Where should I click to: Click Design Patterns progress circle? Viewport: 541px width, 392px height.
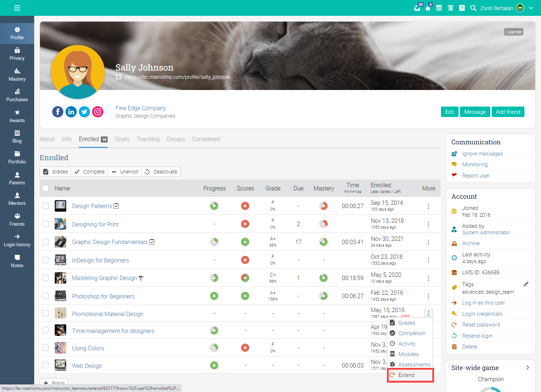coord(214,206)
